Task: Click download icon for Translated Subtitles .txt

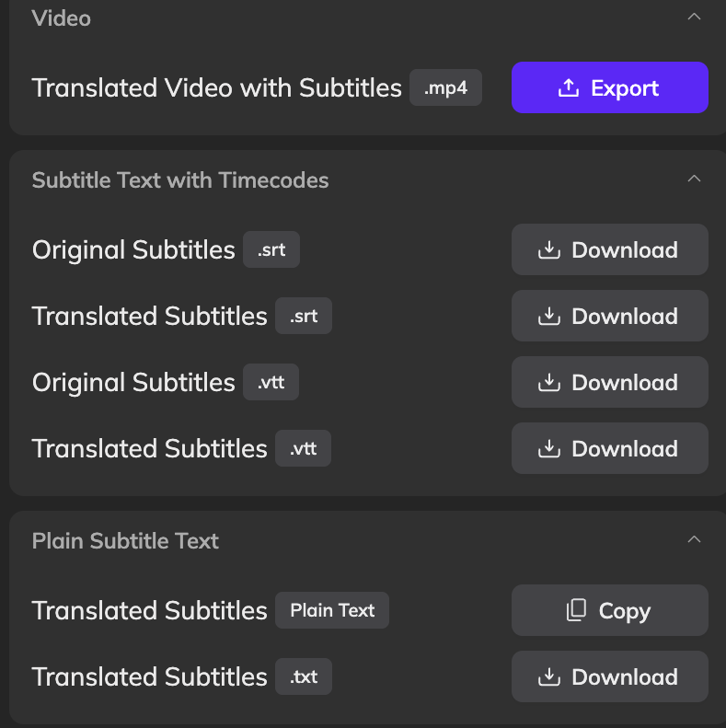Action: coord(549,677)
